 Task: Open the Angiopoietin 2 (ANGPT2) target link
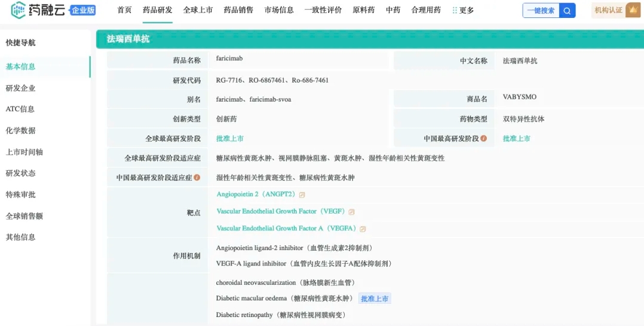256,194
